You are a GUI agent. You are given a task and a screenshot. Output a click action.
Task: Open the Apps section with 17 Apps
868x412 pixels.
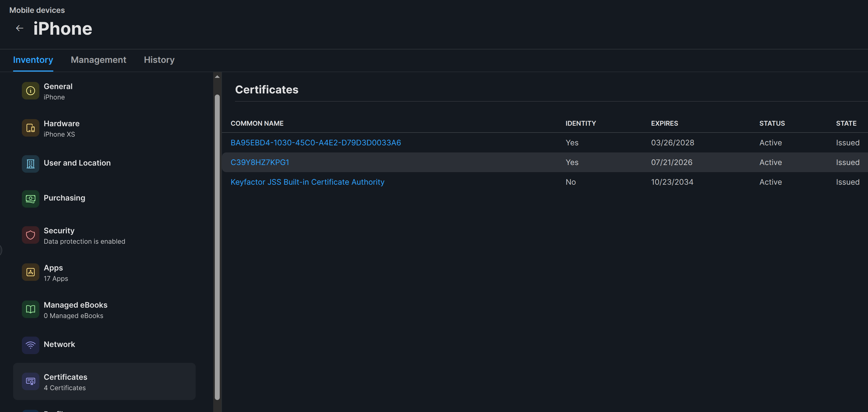[x=104, y=273]
